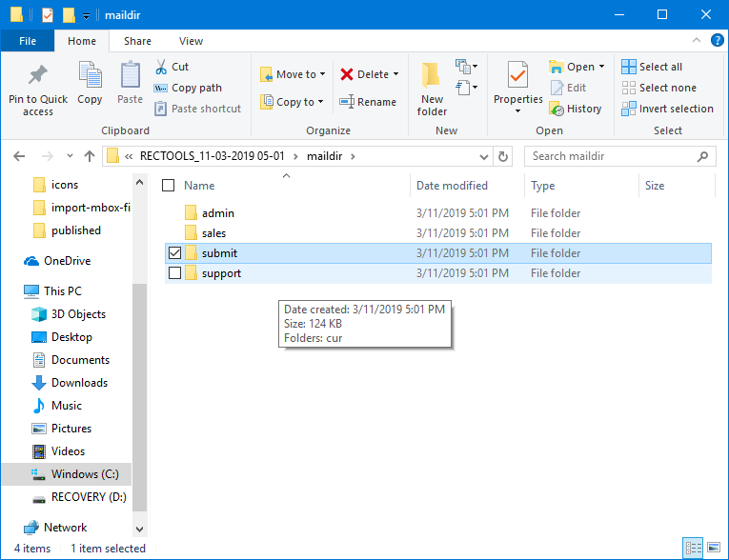Click Pin to Quick access icon
The image size is (729, 560).
coord(38,76)
